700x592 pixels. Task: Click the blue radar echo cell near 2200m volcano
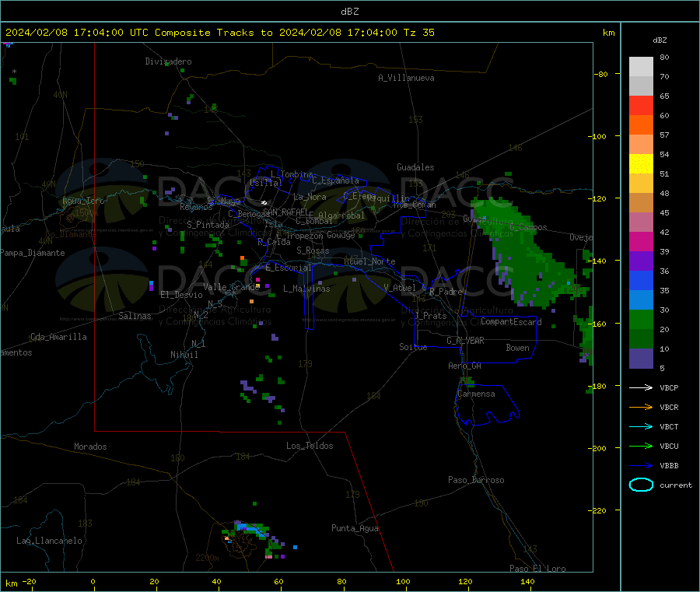[251, 530]
